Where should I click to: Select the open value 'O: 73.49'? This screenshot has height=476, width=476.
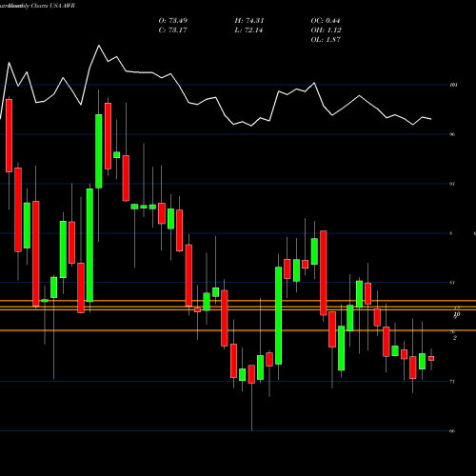click(173, 21)
